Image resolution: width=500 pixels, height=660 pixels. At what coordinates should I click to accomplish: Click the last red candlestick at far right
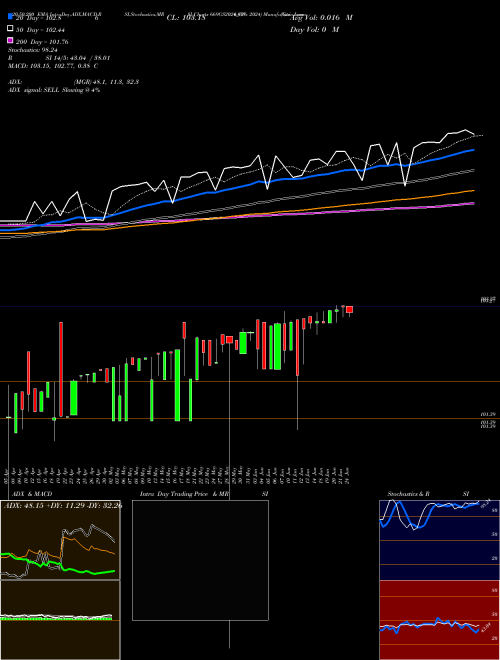tap(349, 310)
